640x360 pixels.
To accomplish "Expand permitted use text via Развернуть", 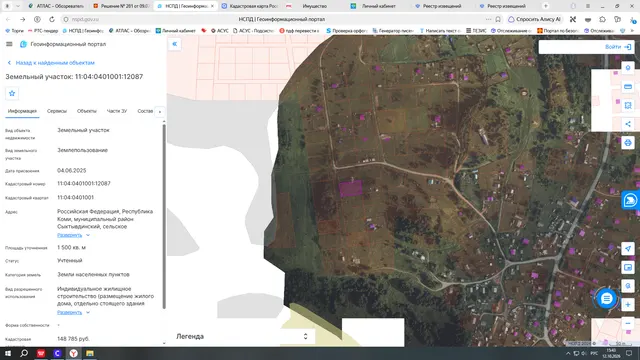I will pos(73,312).
